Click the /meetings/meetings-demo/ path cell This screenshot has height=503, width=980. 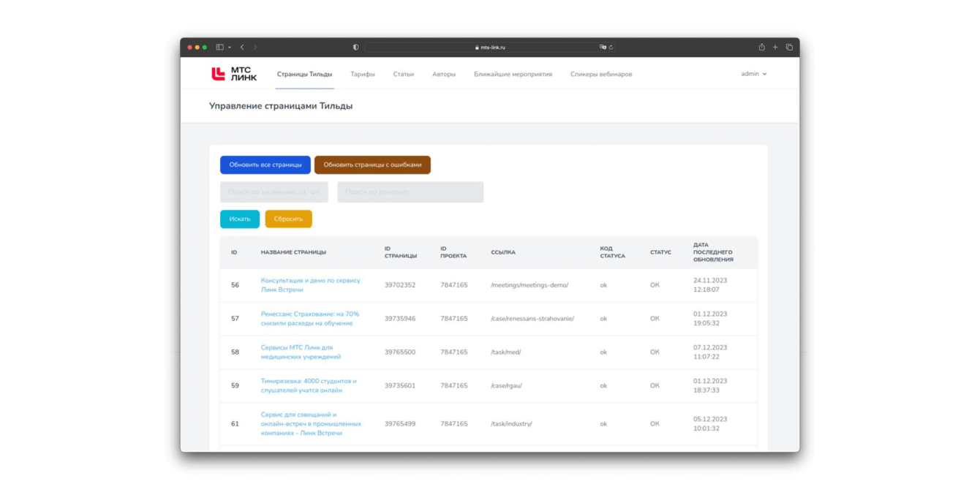click(x=529, y=285)
